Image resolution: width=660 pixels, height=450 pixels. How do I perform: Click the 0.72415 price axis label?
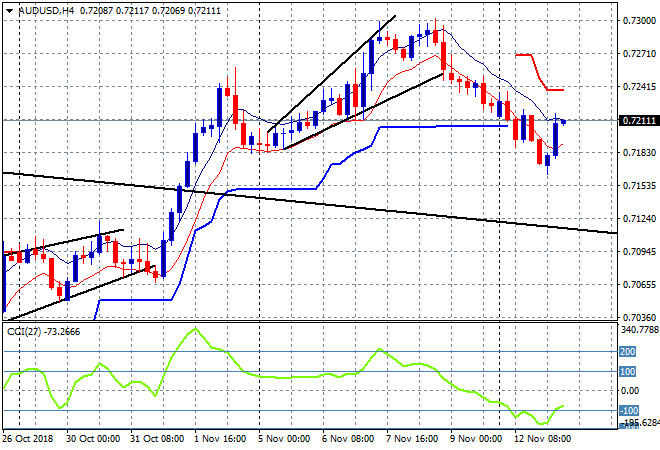(636, 87)
